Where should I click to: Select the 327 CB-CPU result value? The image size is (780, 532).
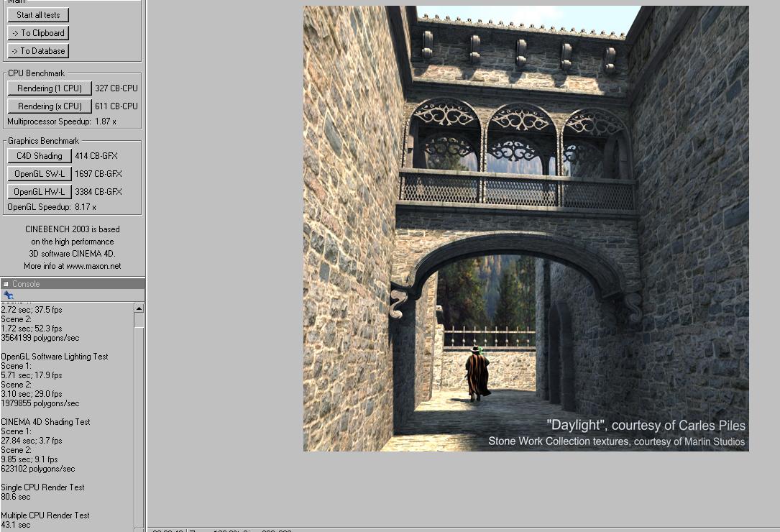click(116, 88)
